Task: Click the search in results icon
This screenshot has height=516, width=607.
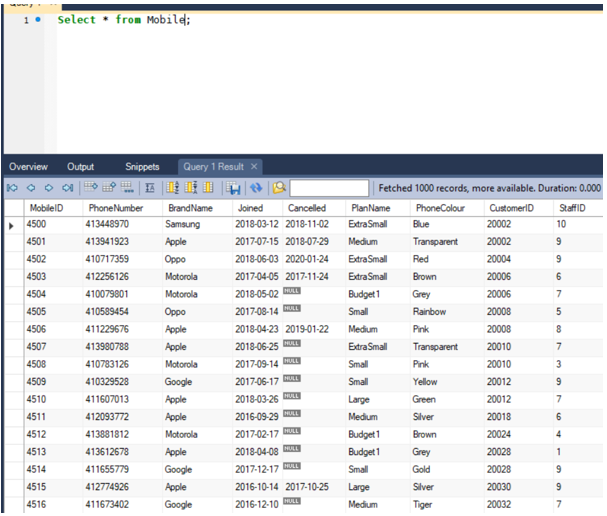Action: pyautogui.click(x=279, y=188)
